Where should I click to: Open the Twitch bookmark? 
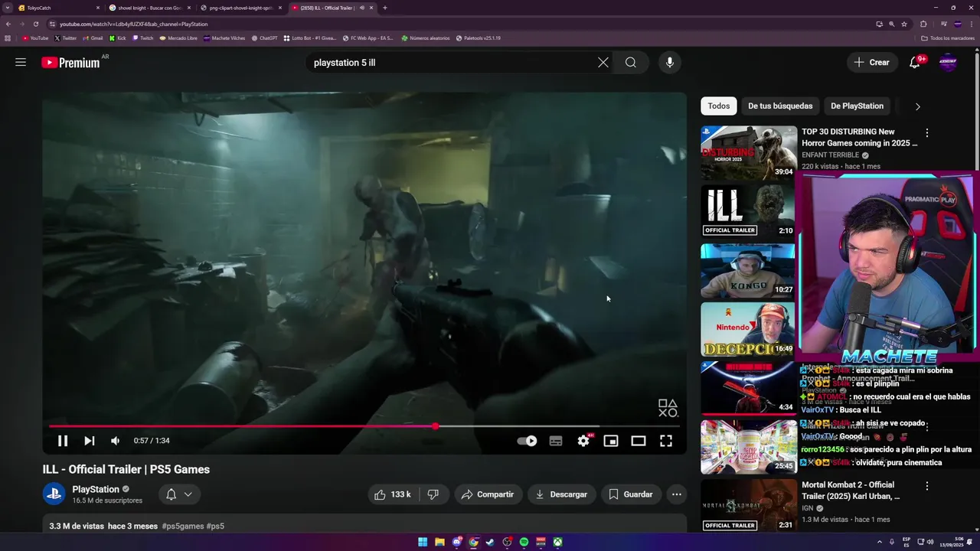(143, 38)
